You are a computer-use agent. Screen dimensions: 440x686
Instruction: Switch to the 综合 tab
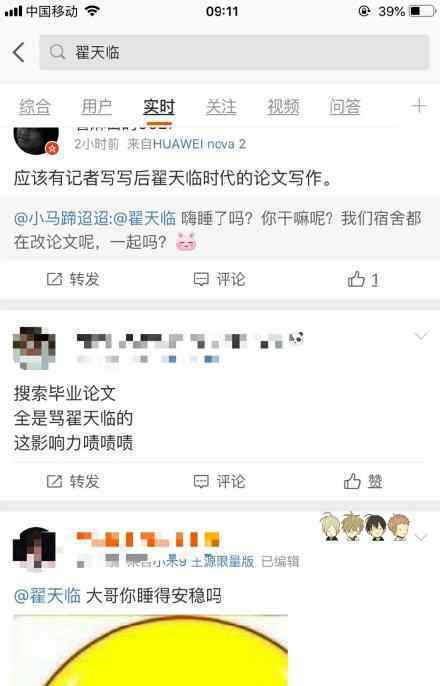(35, 106)
